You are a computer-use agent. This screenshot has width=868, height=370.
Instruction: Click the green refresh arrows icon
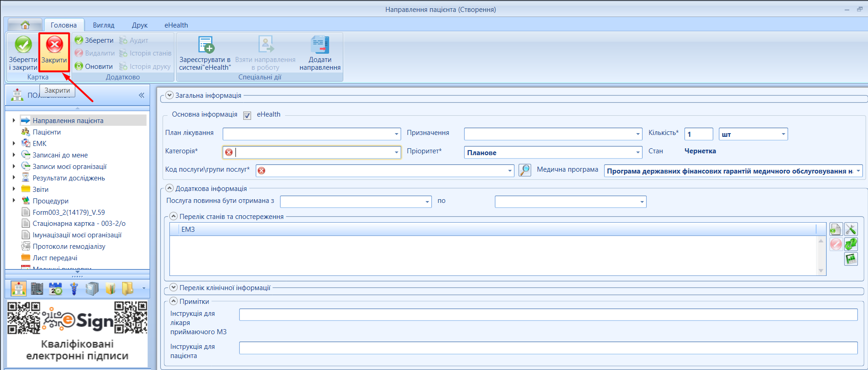tap(851, 244)
